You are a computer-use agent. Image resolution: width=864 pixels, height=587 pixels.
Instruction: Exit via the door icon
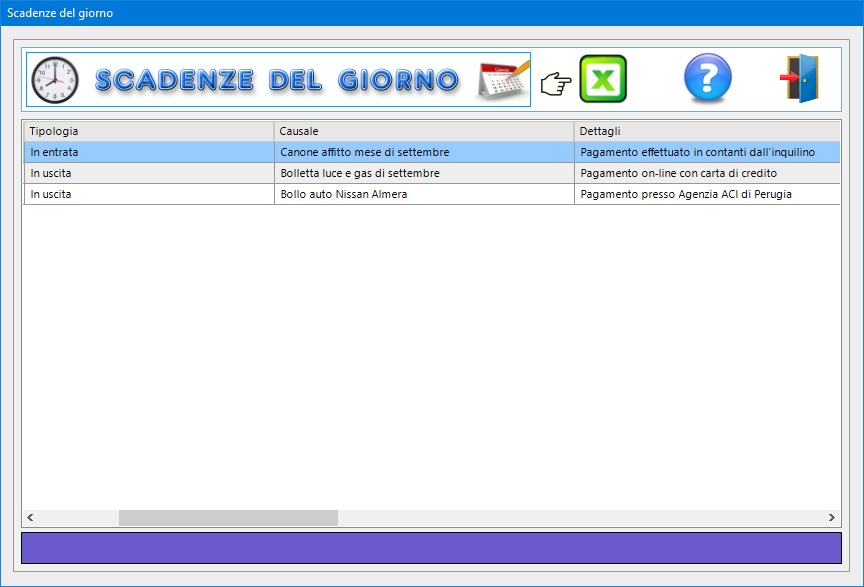click(x=800, y=78)
